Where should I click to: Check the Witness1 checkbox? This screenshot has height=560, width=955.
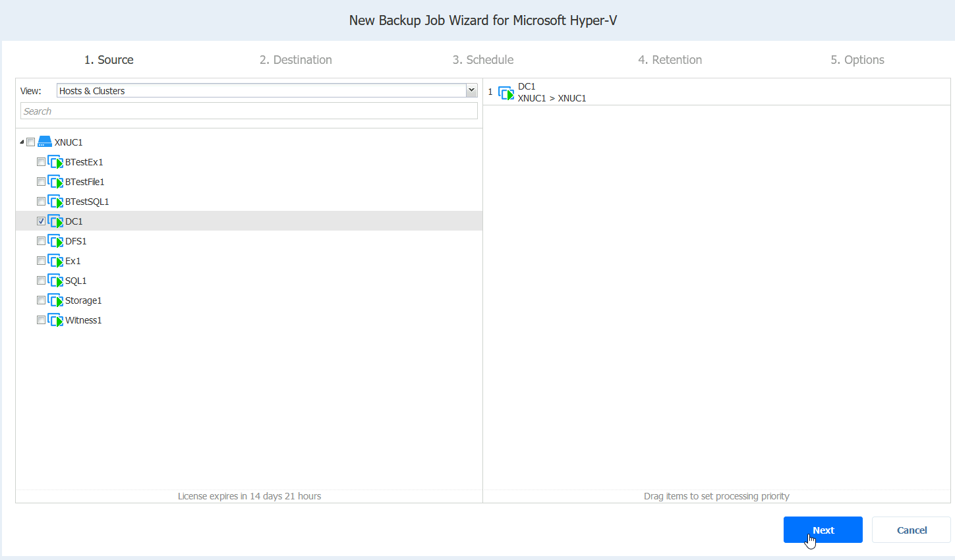tap(41, 320)
